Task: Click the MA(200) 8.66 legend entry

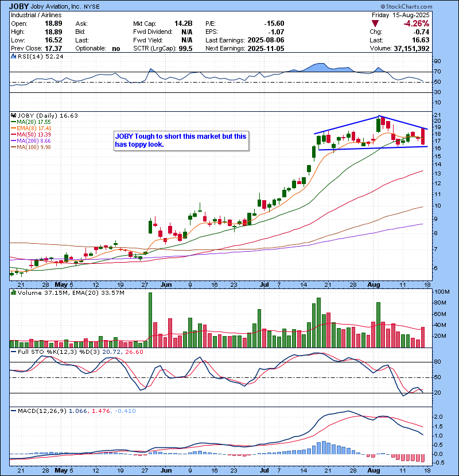Action: [x=31, y=141]
